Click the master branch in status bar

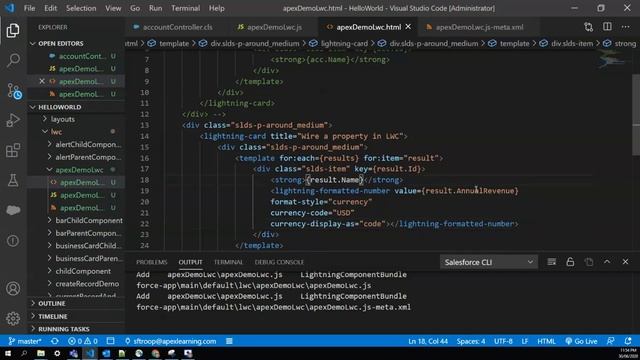coord(25,341)
